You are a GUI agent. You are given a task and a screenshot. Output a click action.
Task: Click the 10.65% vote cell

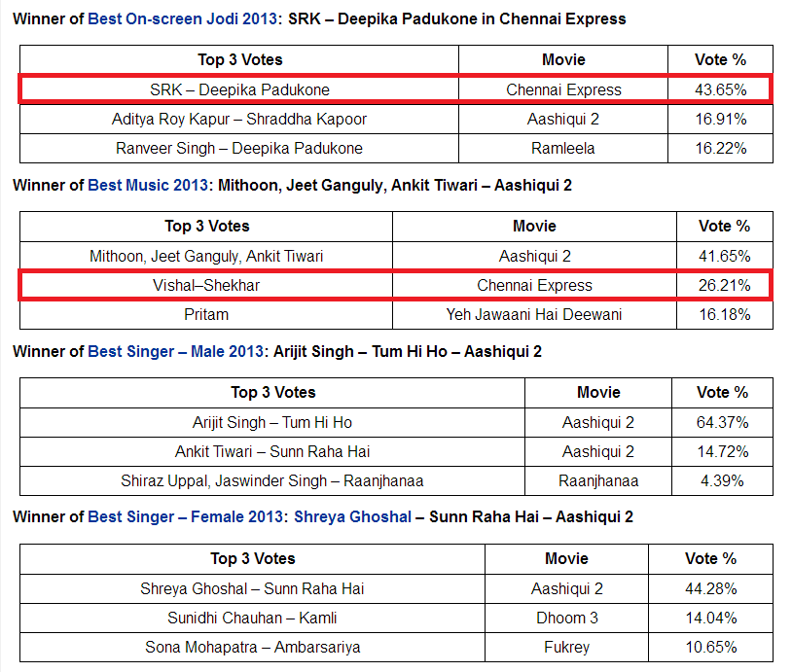pyautogui.click(x=710, y=648)
